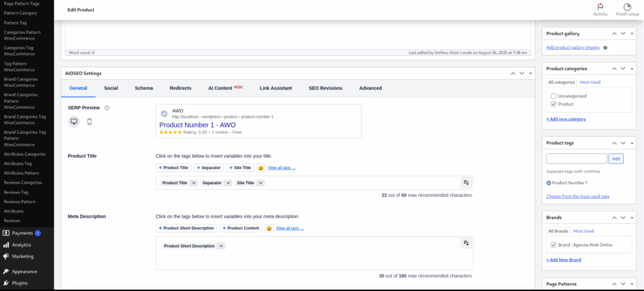Collapse the AIOSEO Settings panel

[x=531, y=73]
